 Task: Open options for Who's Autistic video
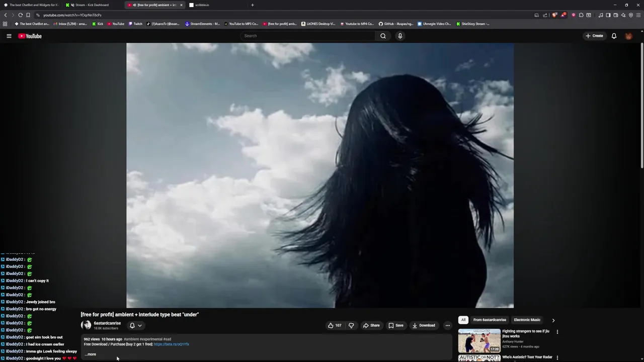557,358
